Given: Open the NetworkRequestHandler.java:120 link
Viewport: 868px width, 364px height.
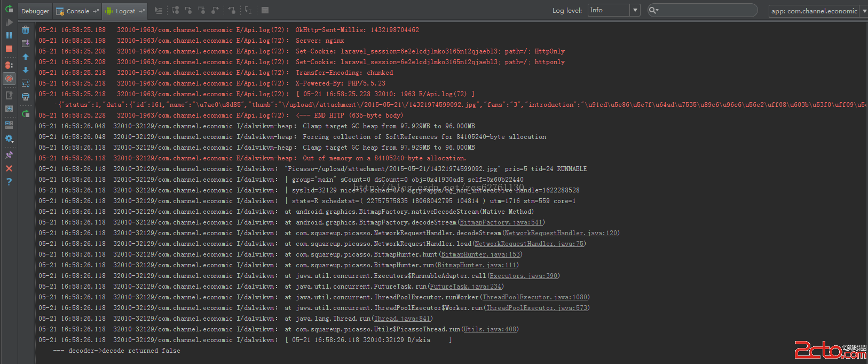Looking at the screenshot, I should 561,233.
